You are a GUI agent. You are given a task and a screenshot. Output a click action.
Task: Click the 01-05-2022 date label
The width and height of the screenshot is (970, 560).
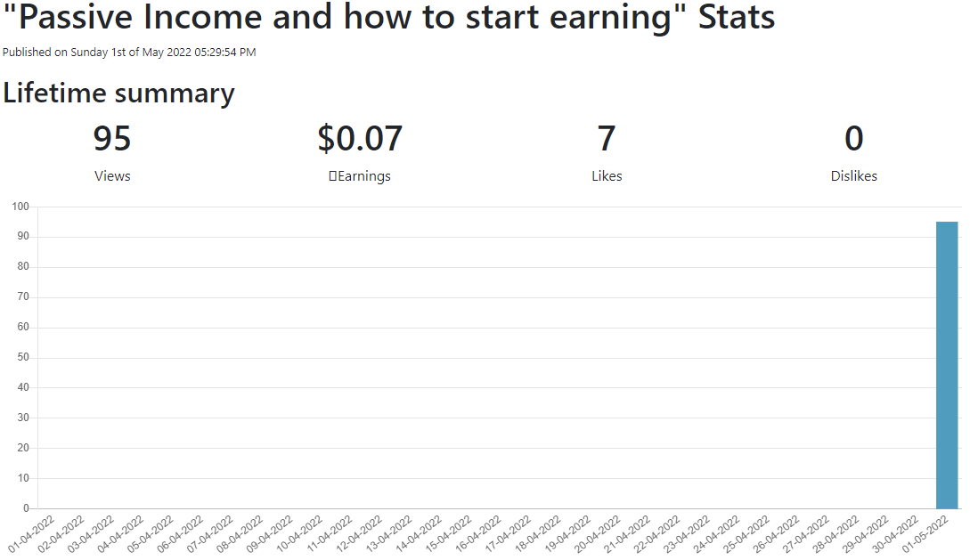pos(925,533)
